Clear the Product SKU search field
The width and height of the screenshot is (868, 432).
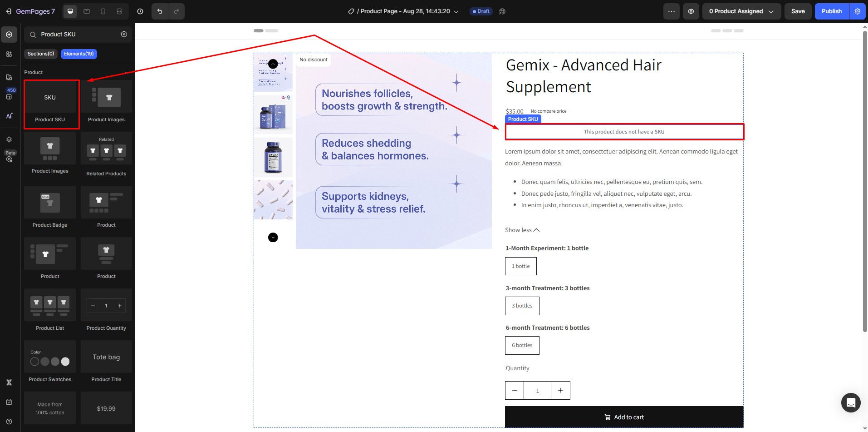[x=124, y=35]
